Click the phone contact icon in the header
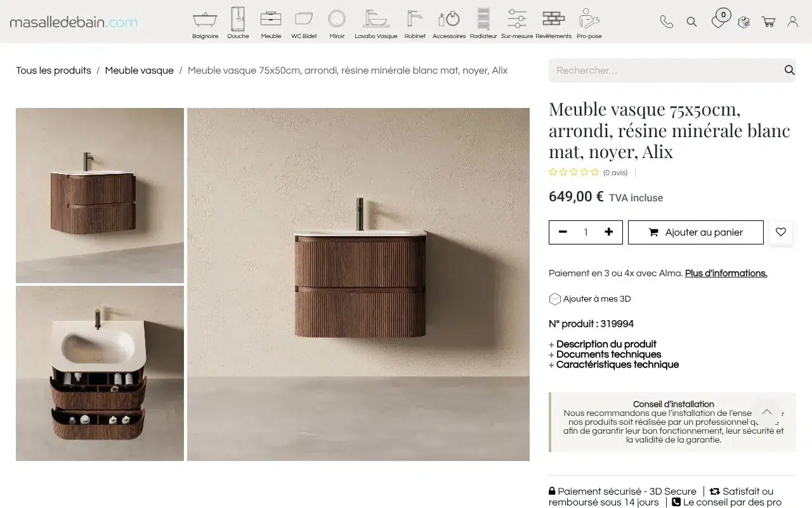 coord(666,22)
